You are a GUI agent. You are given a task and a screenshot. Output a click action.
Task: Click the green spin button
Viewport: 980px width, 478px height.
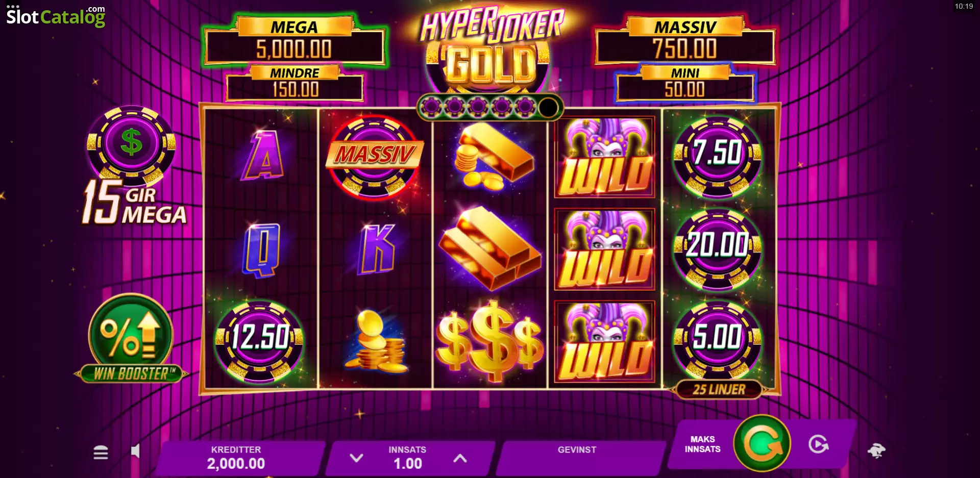[x=762, y=443]
